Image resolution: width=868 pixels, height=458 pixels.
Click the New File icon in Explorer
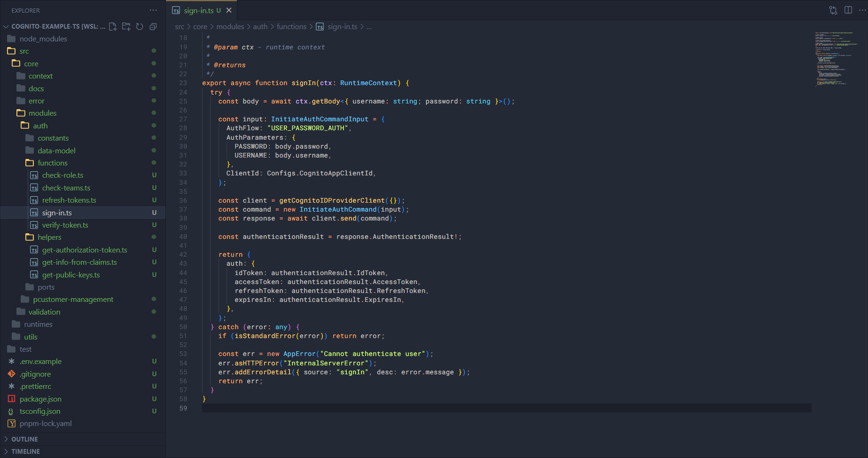click(113, 26)
